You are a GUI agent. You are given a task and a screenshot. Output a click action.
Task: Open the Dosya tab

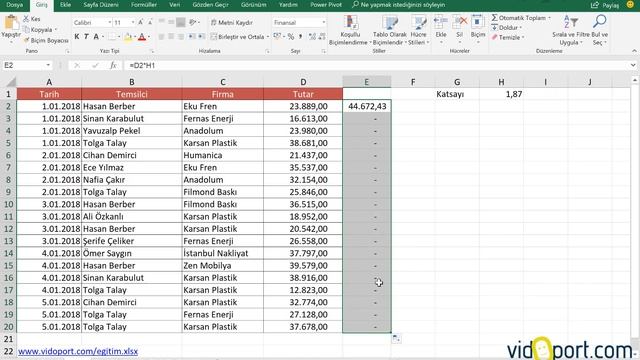tap(14, 5)
